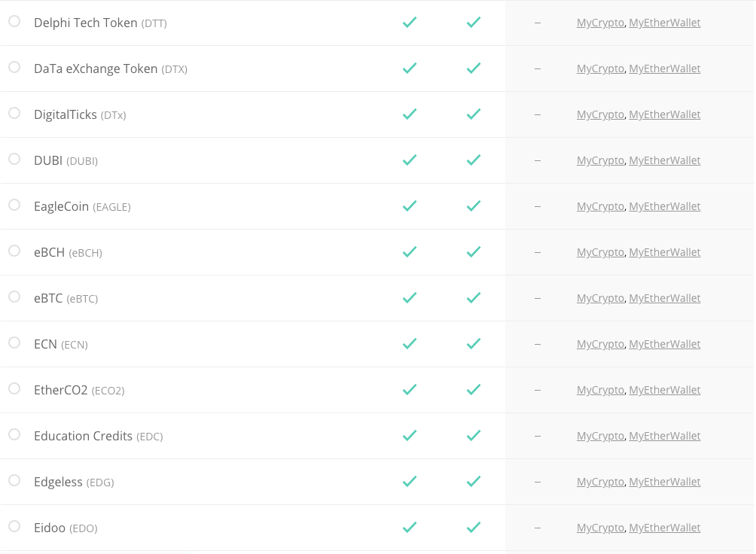Click first checkmark icon in DUBI row
Screen dimensions: 756x554
point(410,160)
